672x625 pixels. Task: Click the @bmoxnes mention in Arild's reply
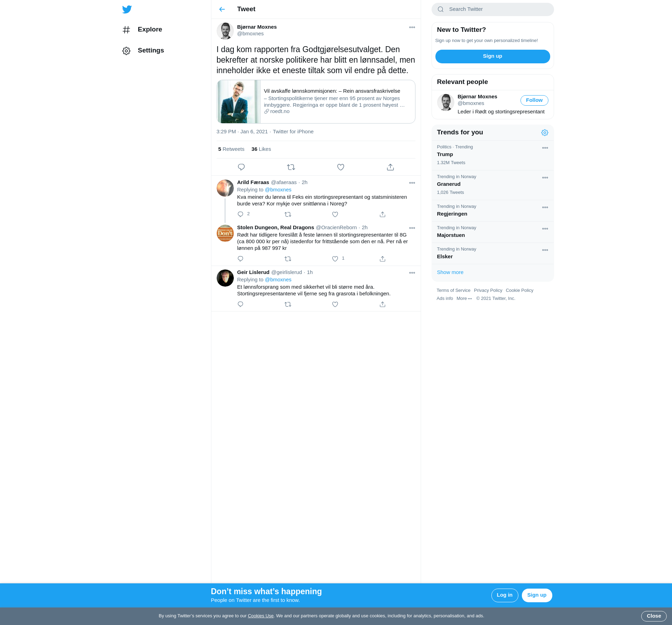point(278,190)
